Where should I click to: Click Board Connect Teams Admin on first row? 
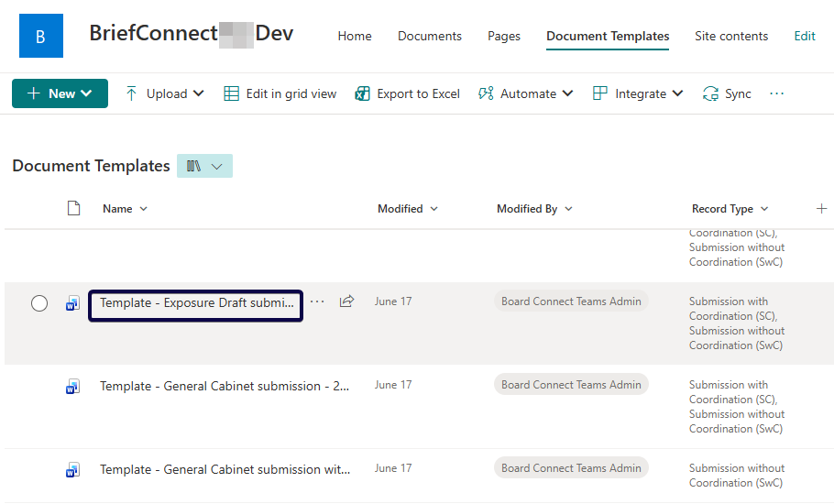click(571, 301)
